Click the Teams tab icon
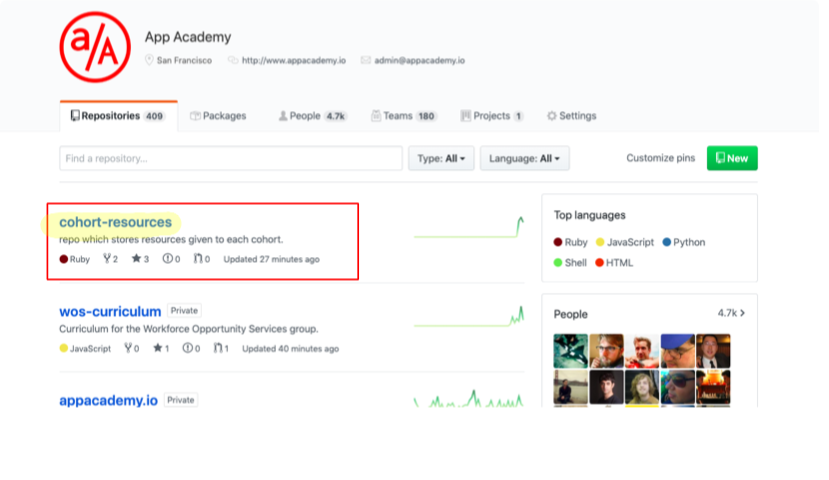This screenshot has height=480, width=829. point(376,116)
